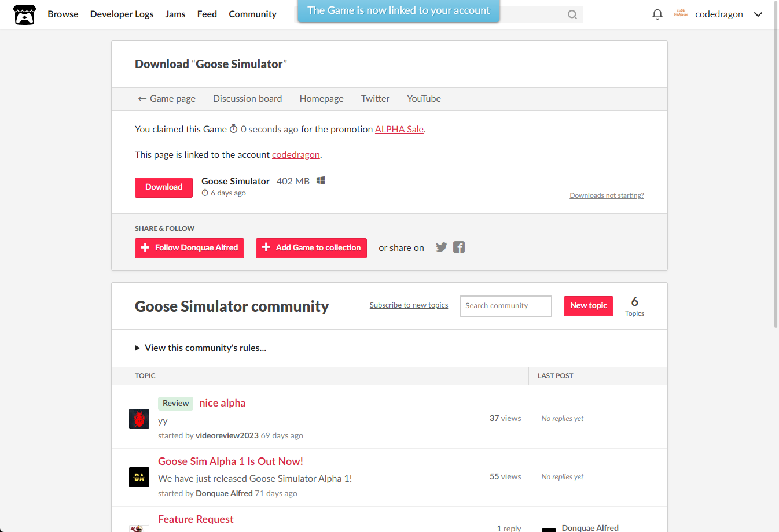The image size is (779, 532).
Task: Add Game to collection
Action: tap(311, 248)
